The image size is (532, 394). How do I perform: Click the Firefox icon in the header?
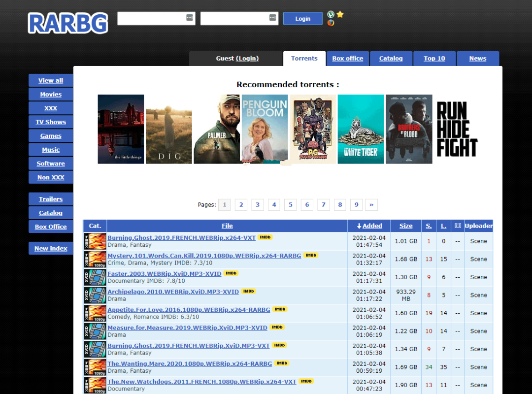331,23
